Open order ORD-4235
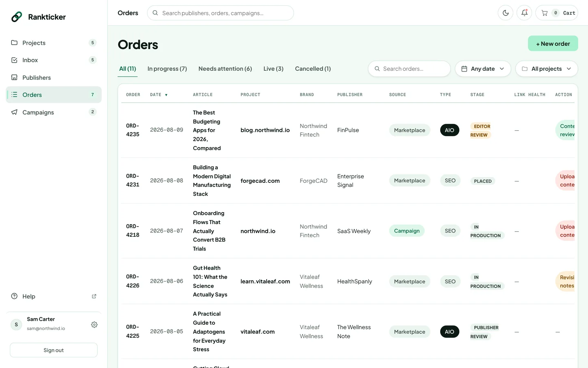This screenshot has height=368, width=588. pos(133,130)
